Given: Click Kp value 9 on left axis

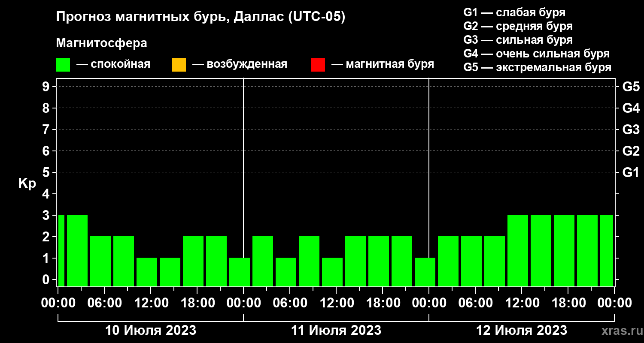Looking at the screenshot, I should point(46,87).
